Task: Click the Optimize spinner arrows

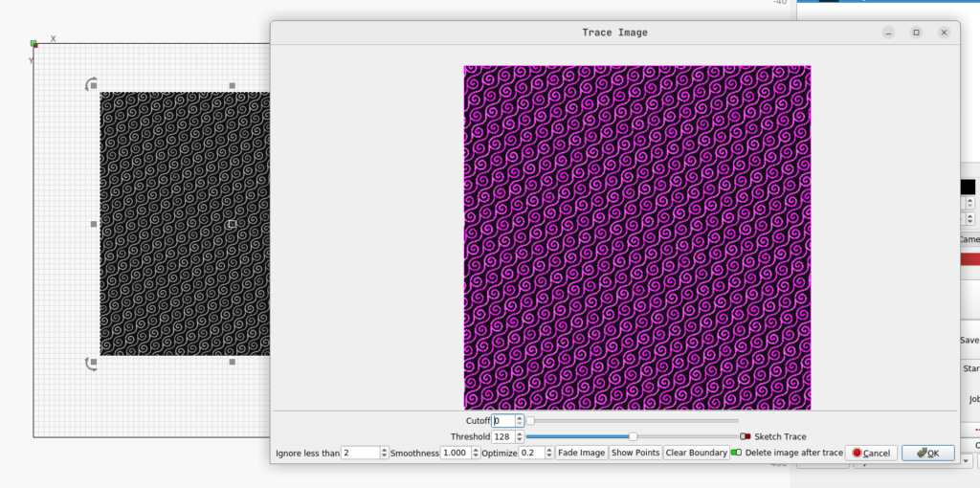Action: 548,453
